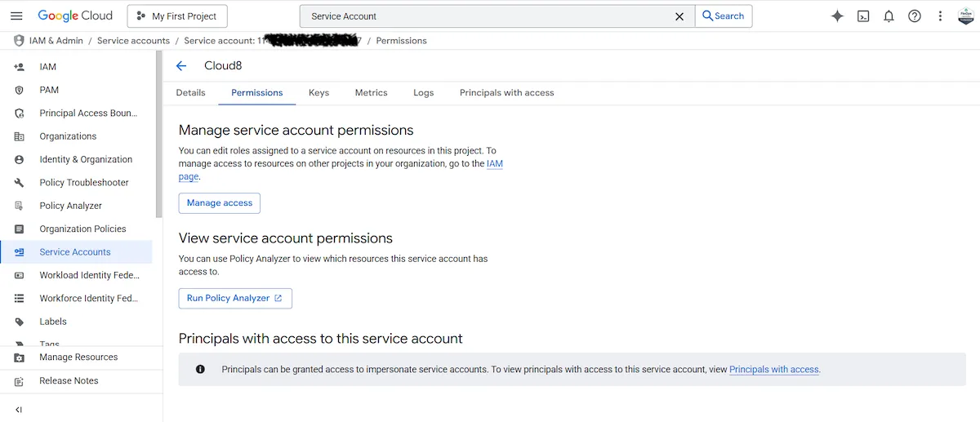Follow the Principals with access link in info banner

(773, 369)
